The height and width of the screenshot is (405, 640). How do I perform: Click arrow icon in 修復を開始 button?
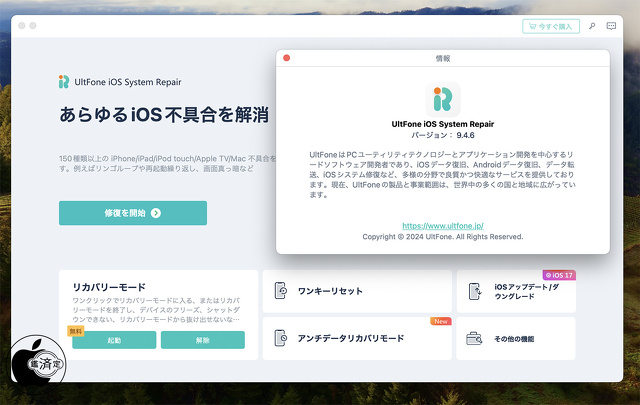(156, 213)
